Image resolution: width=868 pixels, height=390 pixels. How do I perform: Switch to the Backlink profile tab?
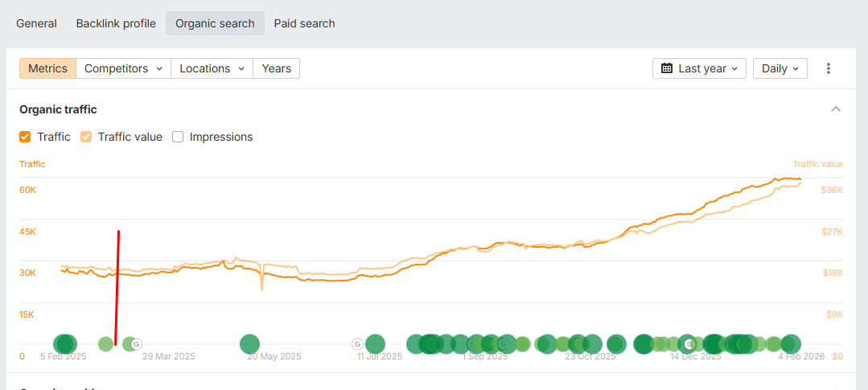click(116, 23)
